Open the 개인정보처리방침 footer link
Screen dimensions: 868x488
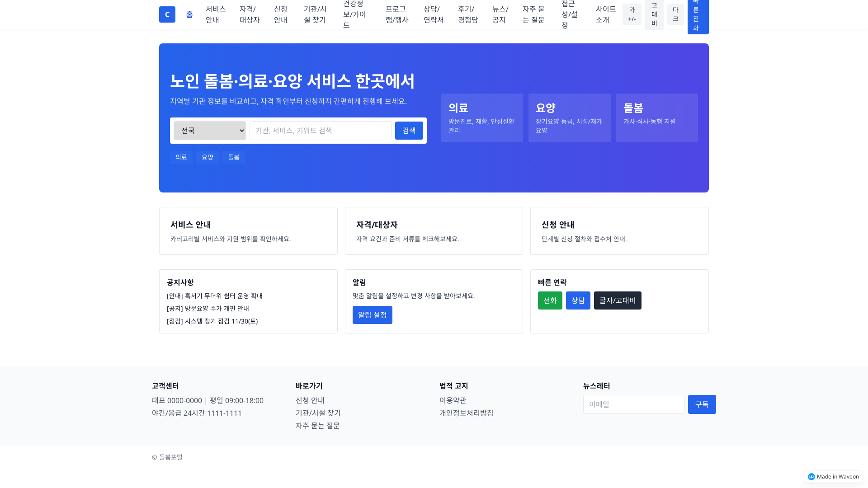466,413
